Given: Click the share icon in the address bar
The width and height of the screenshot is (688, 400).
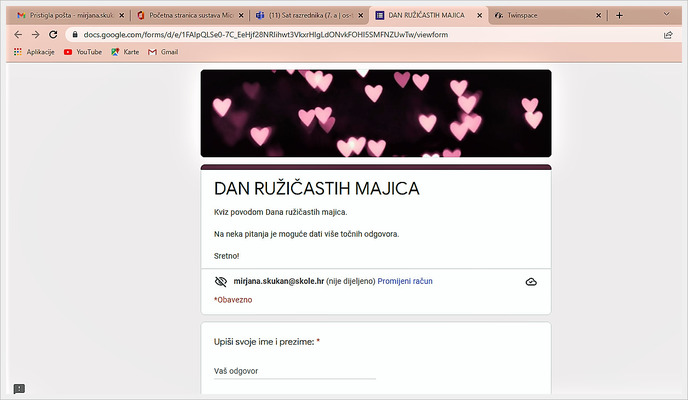Looking at the screenshot, I should coord(668,35).
